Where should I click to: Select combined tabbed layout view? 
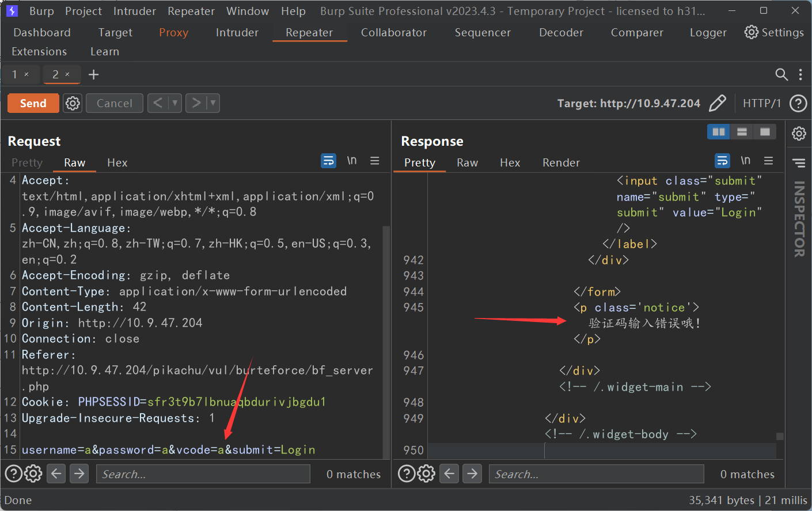[765, 132]
